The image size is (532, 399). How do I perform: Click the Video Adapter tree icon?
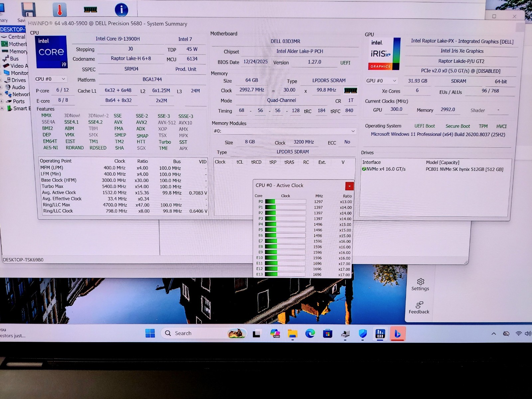[x=6, y=66]
